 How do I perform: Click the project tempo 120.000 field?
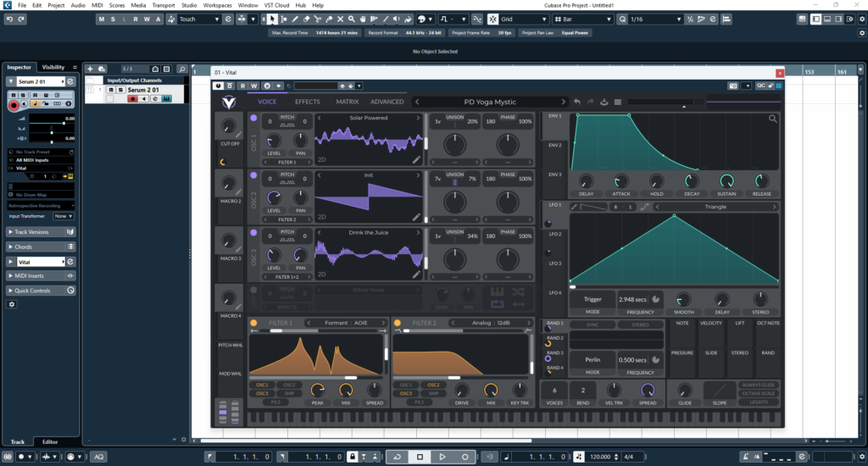click(x=600, y=457)
